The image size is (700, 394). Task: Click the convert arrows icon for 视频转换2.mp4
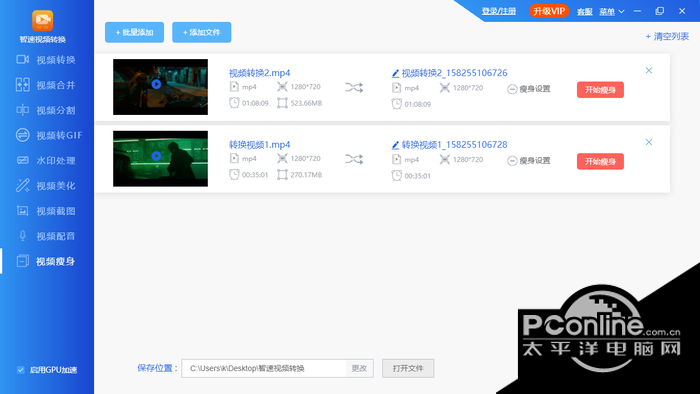354,87
